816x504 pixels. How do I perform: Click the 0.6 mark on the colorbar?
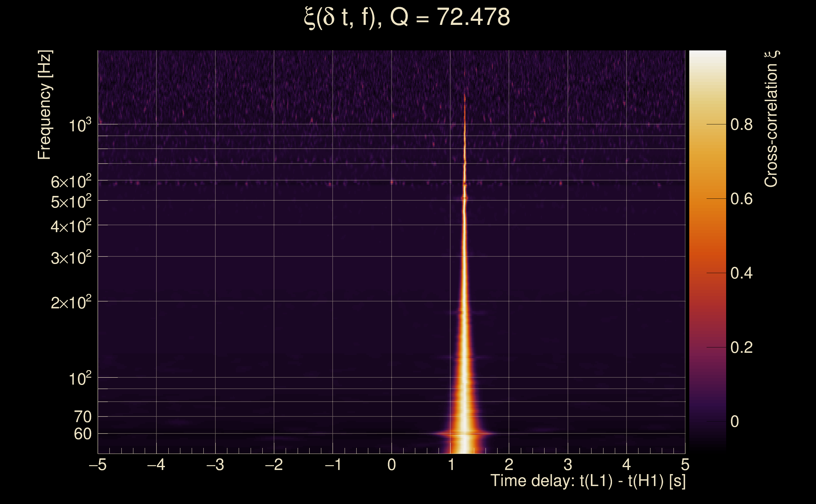coord(741,199)
